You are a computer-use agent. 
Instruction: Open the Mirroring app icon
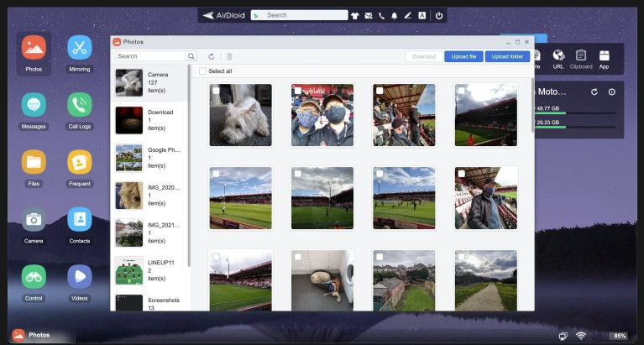tap(79, 48)
